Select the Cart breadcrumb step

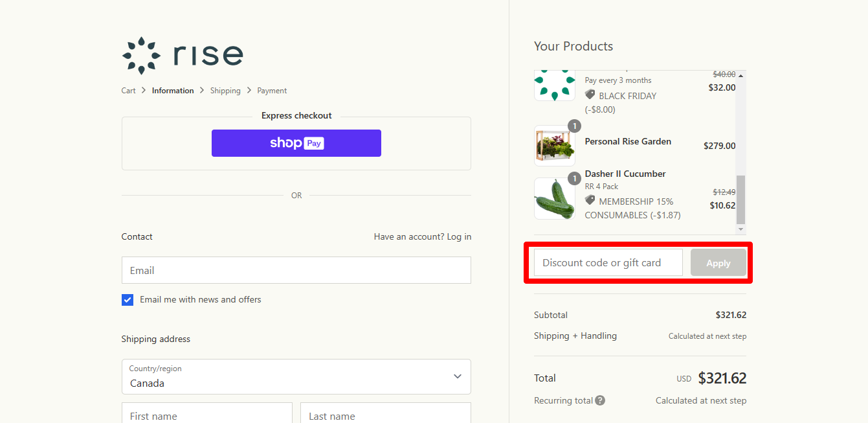point(128,91)
